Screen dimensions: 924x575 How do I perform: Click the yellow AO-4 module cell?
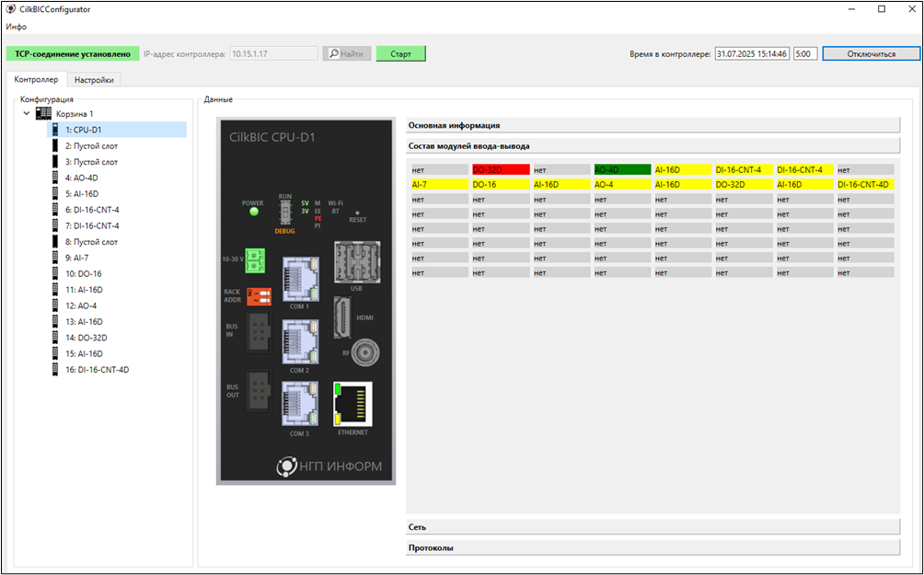point(622,184)
